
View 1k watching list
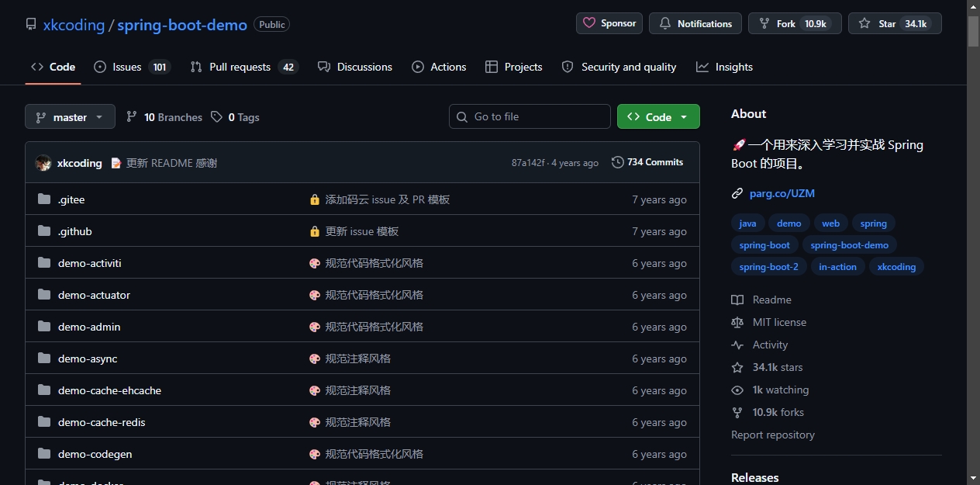771,390
